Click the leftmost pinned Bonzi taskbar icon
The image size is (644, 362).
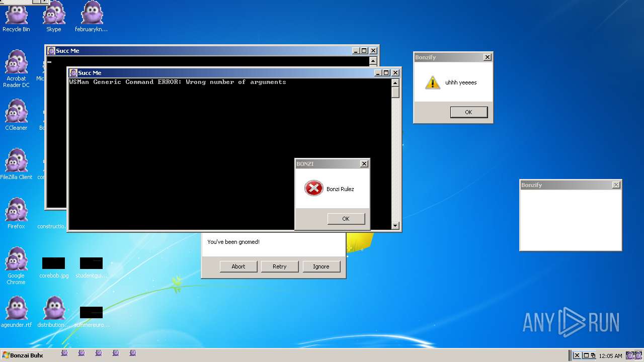(64, 353)
